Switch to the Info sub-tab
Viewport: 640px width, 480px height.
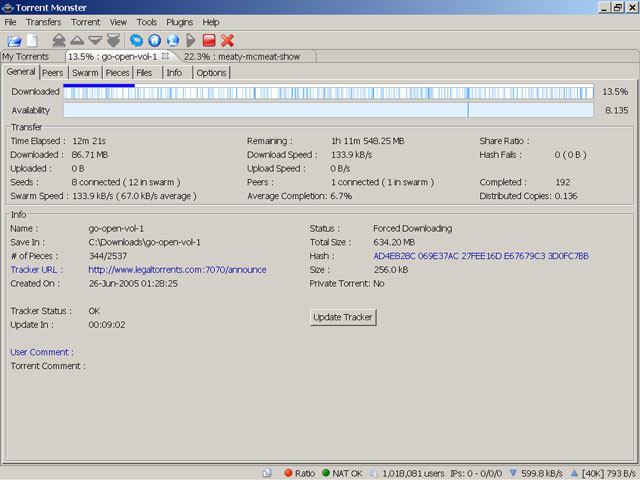click(174, 73)
